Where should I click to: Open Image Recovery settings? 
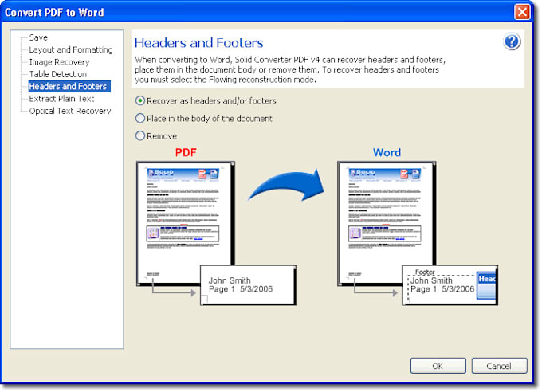(x=59, y=62)
